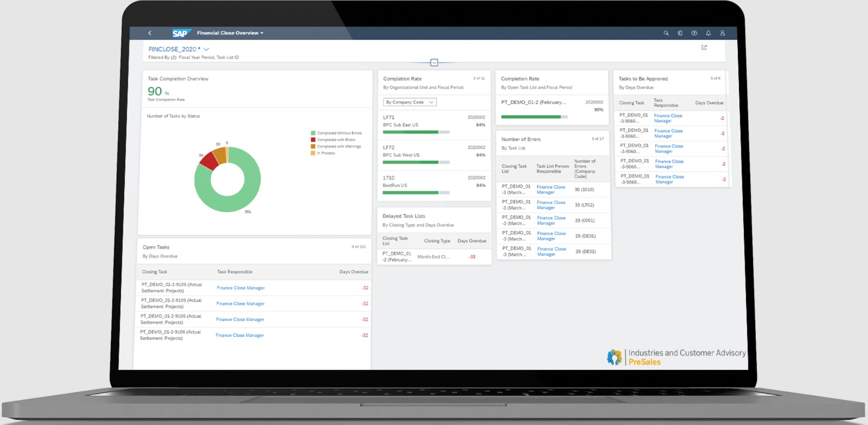Select the PT_DEMO_01-2 (February... completion row

click(552, 109)
